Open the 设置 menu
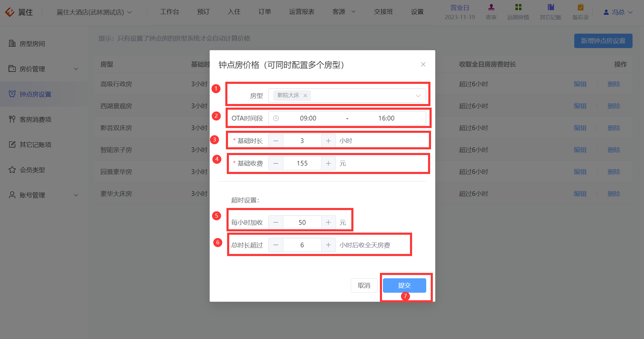The width and height of the screenshot is (644, 339). (417, 12)
